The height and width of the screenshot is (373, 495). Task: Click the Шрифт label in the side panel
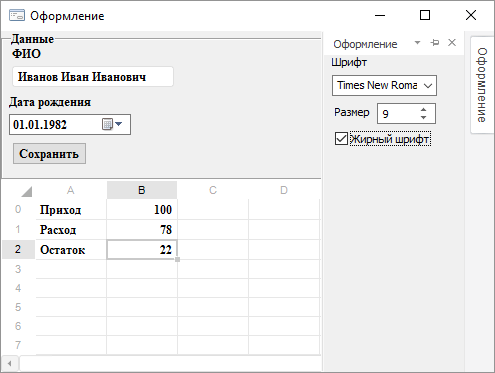click(349, 62)
